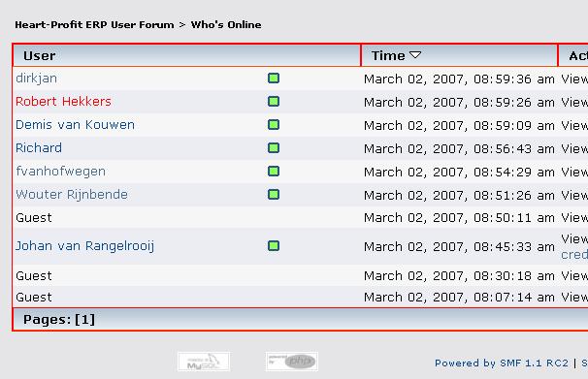The width and height of the screenshot is (588, 379).
Task: Click the PHP badge image in footer
Action: click(292, 362)
